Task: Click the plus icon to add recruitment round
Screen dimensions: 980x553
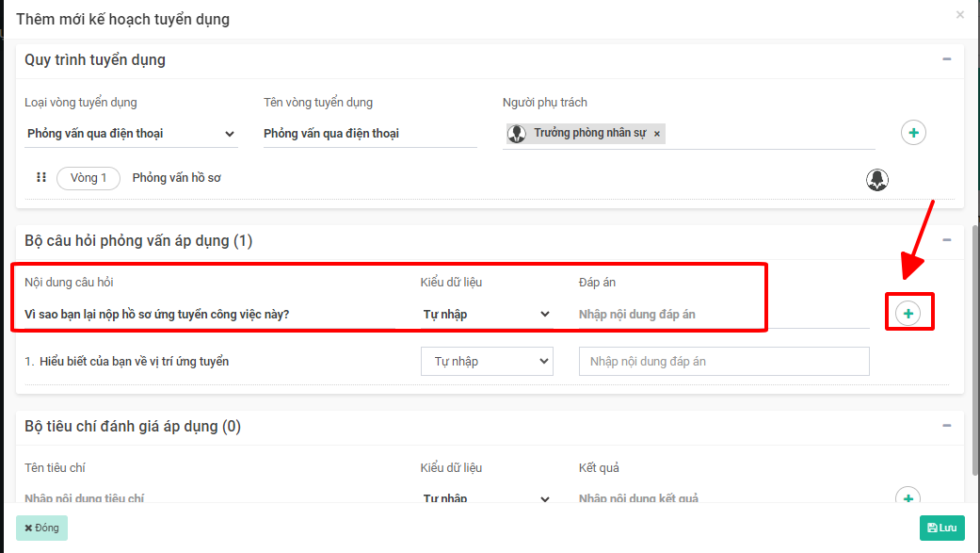Action: [x=913, y=133]
